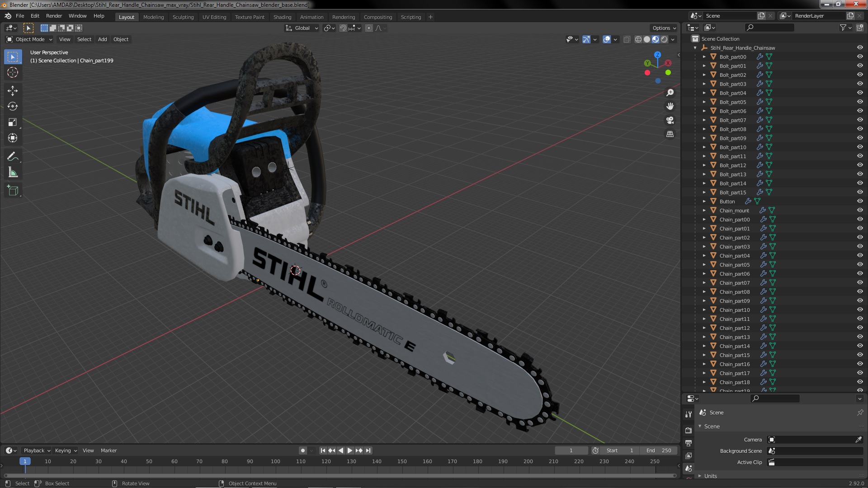Toggle Stihl_Rear_Handle_Chainsaw collection visibility
The width and height of the screenshot is (868, 488).
860,48
